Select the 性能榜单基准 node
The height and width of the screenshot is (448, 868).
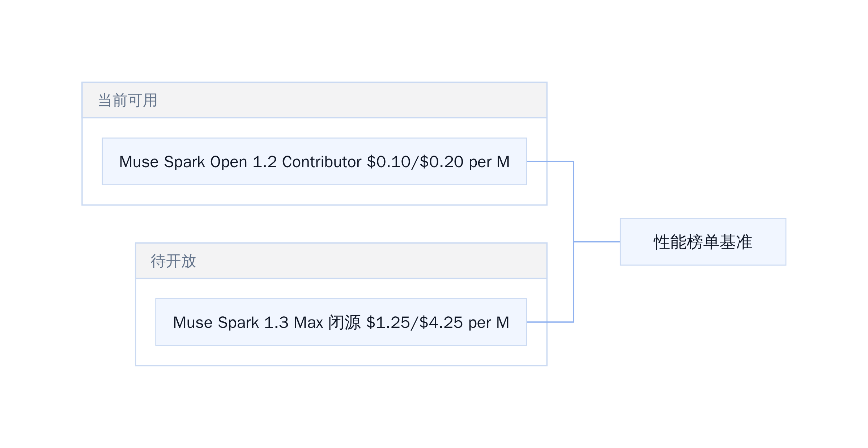click(x=703, y=242)
